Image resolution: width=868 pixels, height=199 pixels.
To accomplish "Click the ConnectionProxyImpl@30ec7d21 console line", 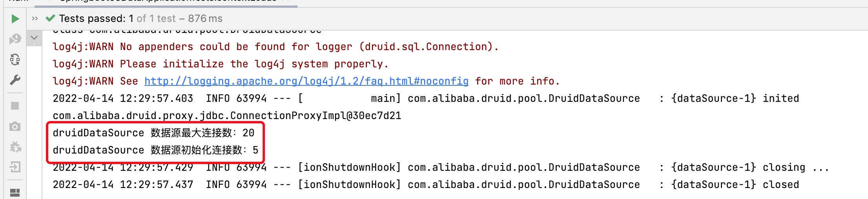I will (227, 116).
